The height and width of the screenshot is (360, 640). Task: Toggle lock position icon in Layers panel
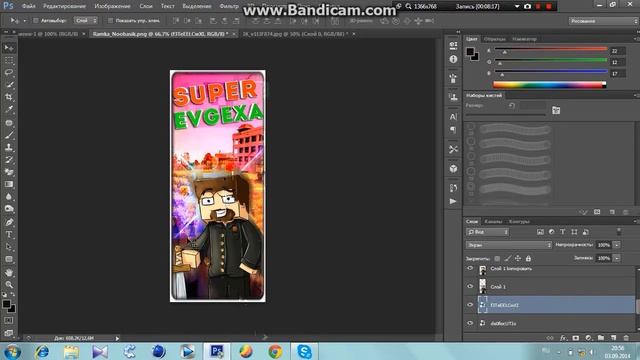pyautogui.click(x=518, y=258)
